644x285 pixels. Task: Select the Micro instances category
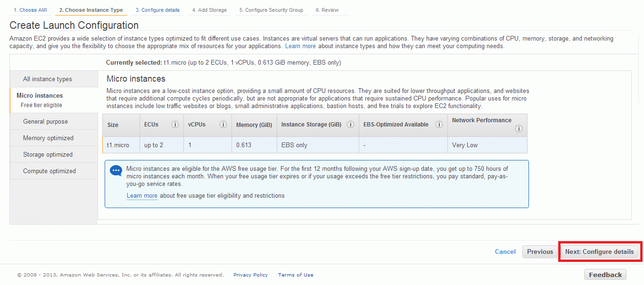(x=54, y=100)
